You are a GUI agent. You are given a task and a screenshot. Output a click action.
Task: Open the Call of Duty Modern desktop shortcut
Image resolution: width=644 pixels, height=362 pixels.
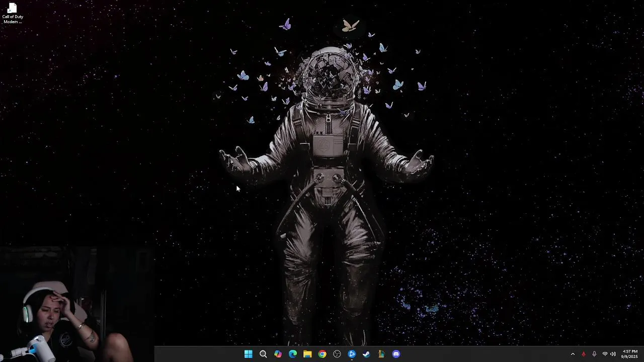pyautogui.click(x=13, y=14)
